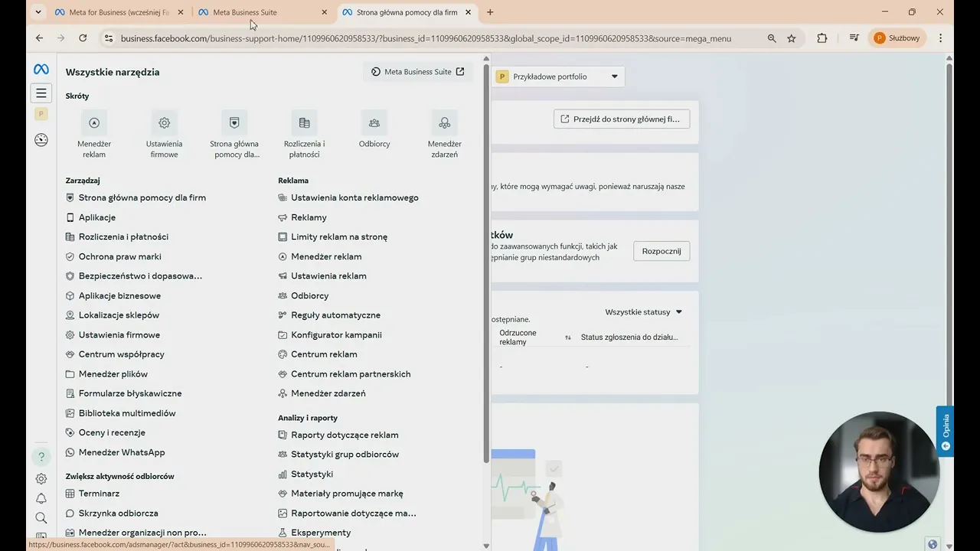Viewport: 980px width, 551px height.
Task: Open Reguły automatyczne menu entry
Action: pos(329,315)
